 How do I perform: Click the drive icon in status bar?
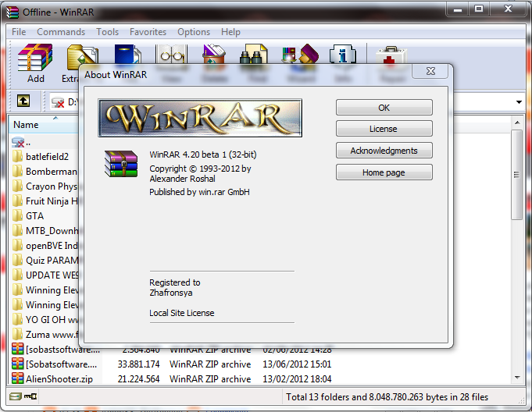[x=16, y=396]
